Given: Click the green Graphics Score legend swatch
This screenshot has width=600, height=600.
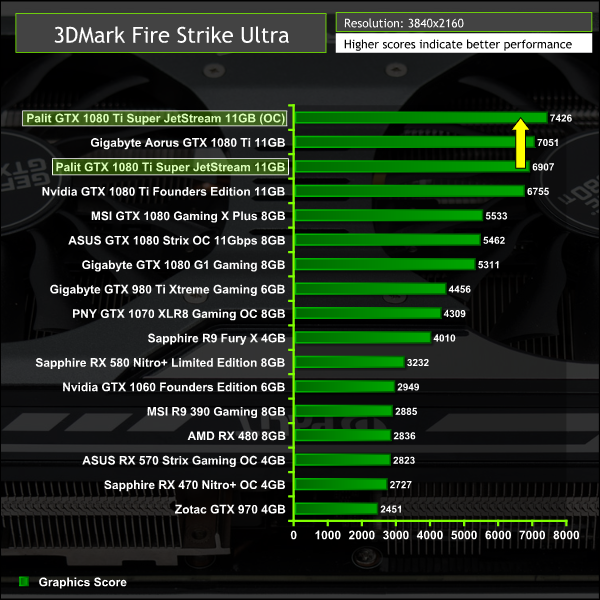Looking at the screenshot, I should 24,582.
